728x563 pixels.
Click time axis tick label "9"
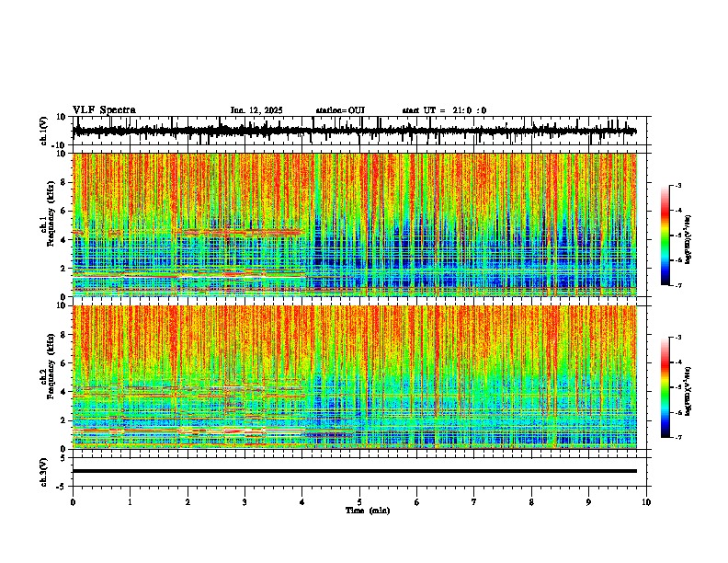point(588,502)
